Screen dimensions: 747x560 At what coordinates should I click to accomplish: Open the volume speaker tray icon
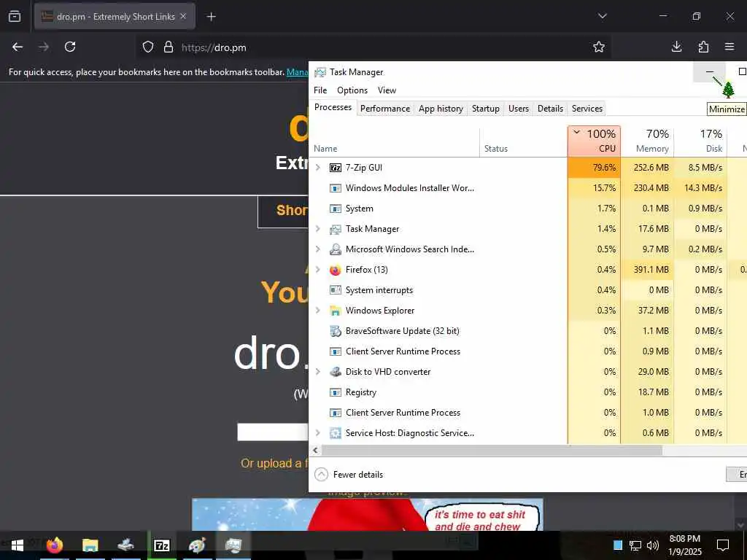coord(653,545)
